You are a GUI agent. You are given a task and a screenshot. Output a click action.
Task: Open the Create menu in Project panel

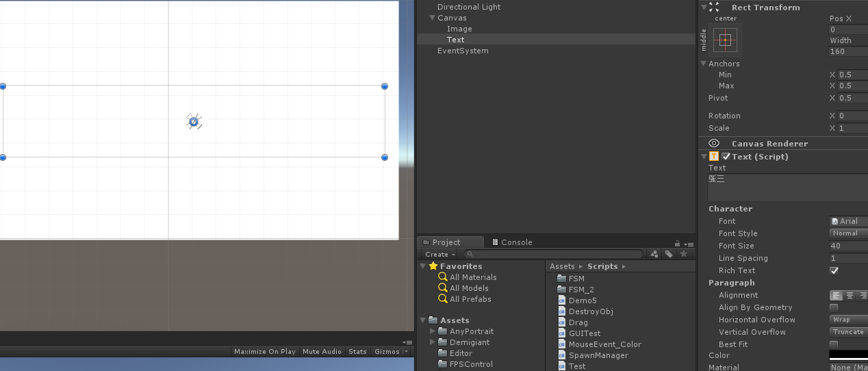439,254
